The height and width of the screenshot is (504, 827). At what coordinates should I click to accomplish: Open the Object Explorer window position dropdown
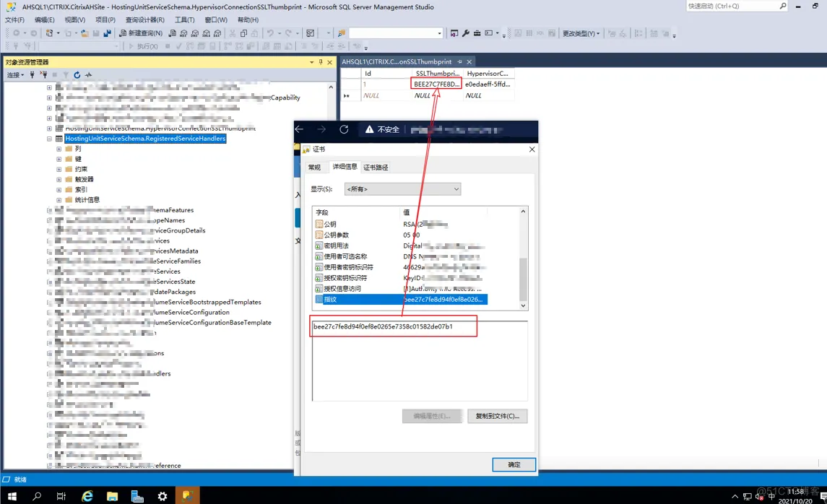[311, 62]
